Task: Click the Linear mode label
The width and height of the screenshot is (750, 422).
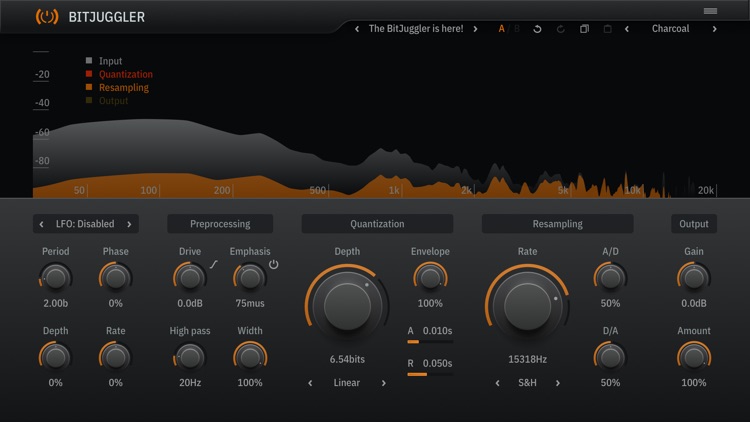Action: (x=347, y=383)
